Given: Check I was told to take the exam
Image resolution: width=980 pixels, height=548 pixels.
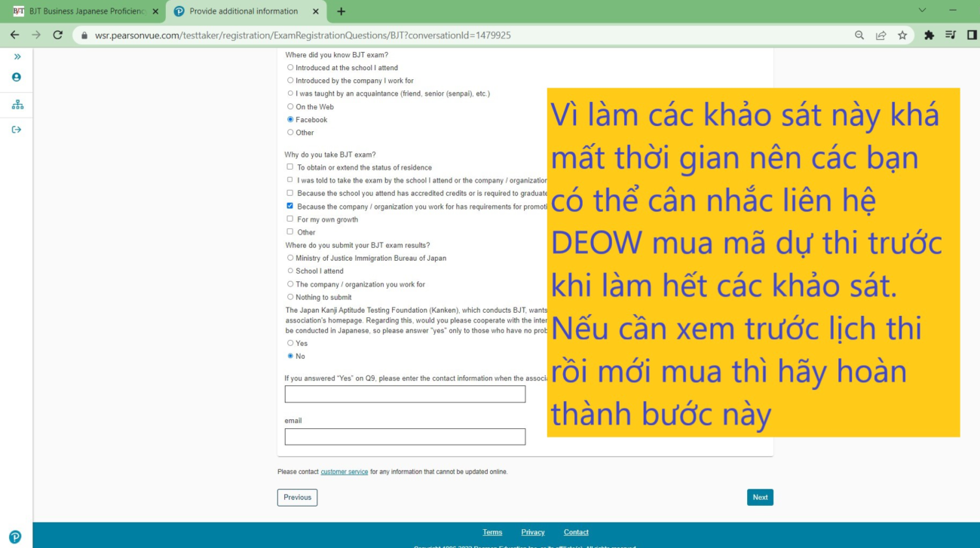Looking at the screenshot, I should coord(290,179).
